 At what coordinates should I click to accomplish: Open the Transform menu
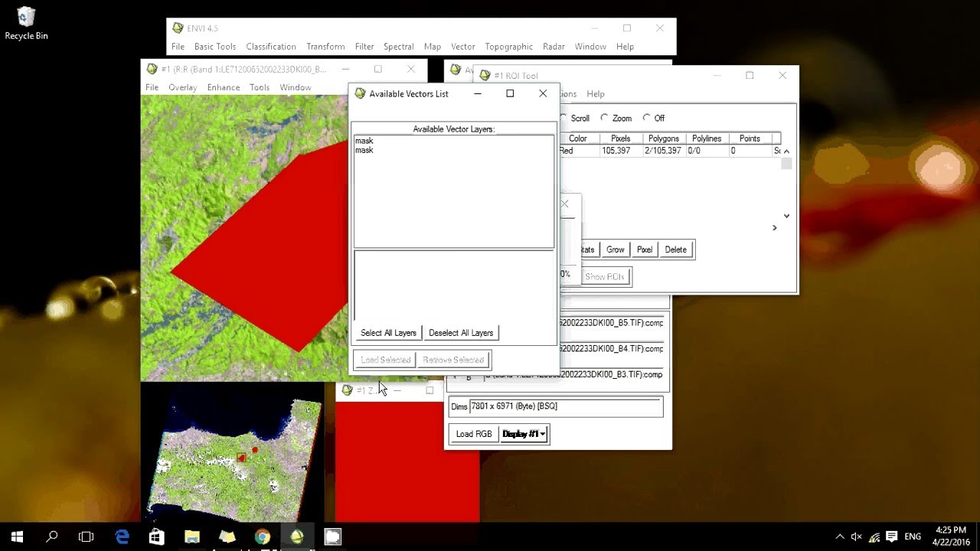(x=325, y=47)
